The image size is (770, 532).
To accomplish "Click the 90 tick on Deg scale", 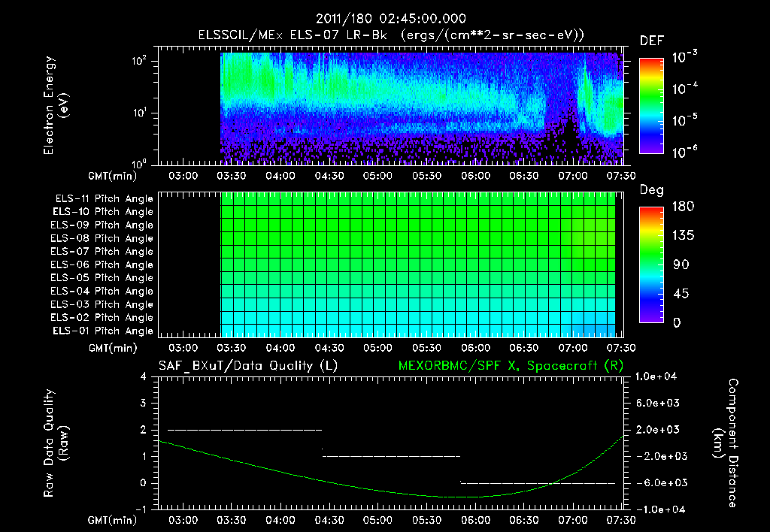I will tap(681, 264).
